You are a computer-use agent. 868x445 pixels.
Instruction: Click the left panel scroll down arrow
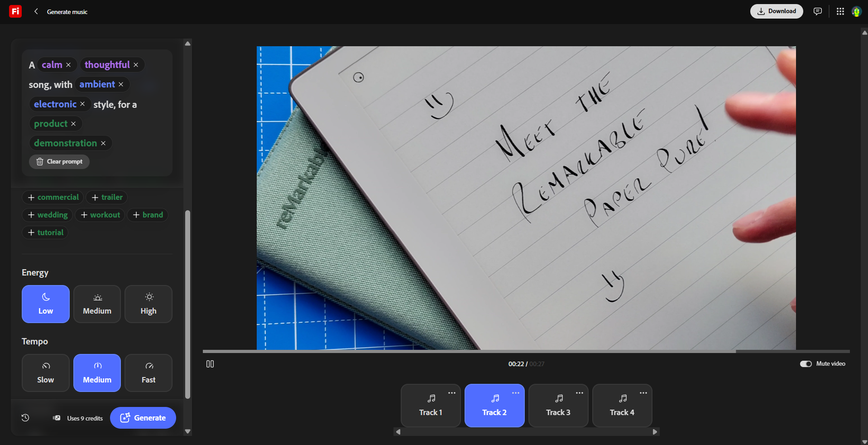(x=188, y=432)
